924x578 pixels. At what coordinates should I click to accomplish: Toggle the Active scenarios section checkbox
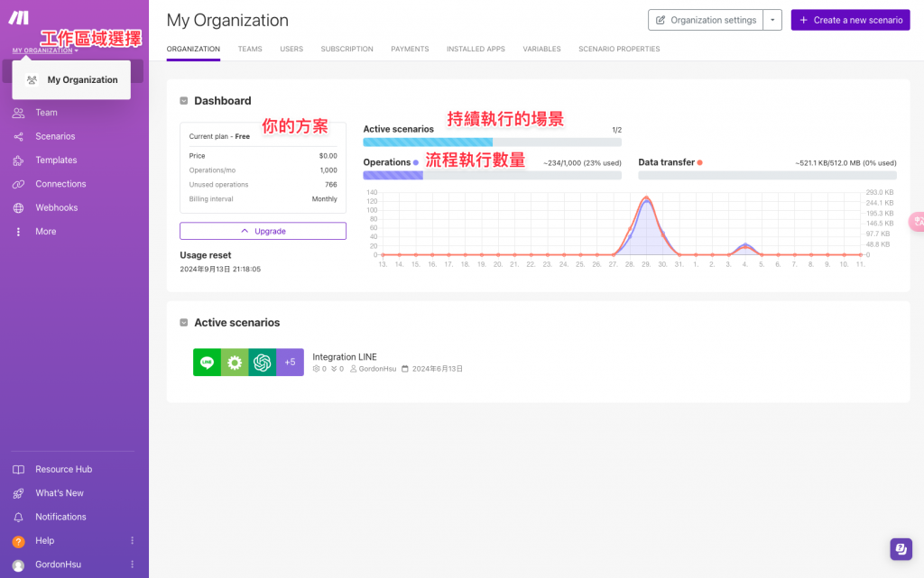(x=184, y=323)
